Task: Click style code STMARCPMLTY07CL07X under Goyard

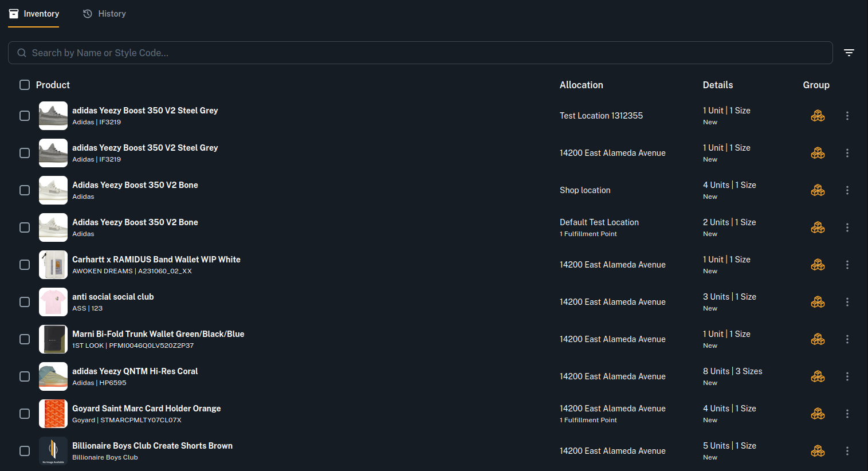Action: click(x=141, y=420)
